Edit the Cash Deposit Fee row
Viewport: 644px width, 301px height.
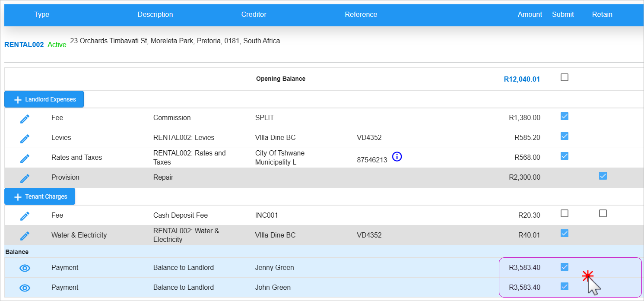coord(25,215)
